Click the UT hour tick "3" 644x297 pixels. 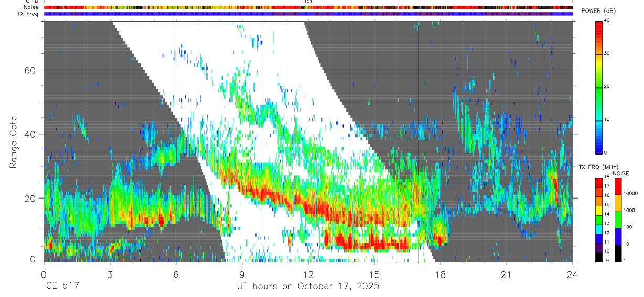coord(110,274)
